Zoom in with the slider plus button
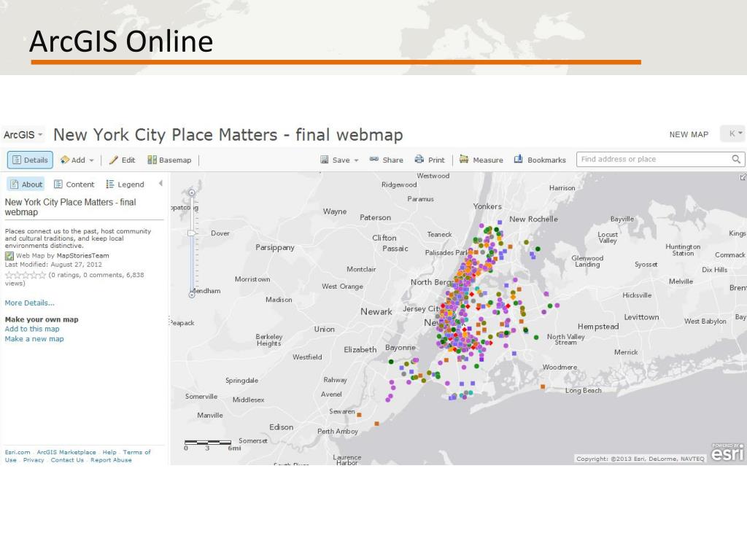The image size is (747, 560). click(x=192, y=192)
